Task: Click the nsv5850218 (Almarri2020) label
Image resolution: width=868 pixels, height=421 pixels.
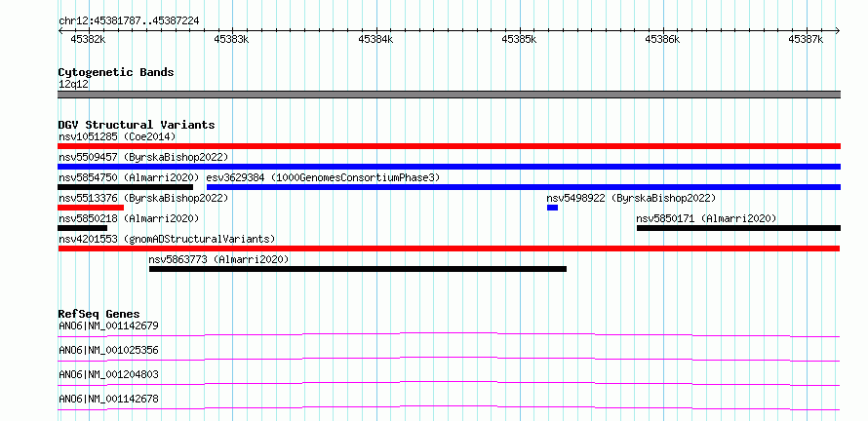Action: [x=129, y=218]
